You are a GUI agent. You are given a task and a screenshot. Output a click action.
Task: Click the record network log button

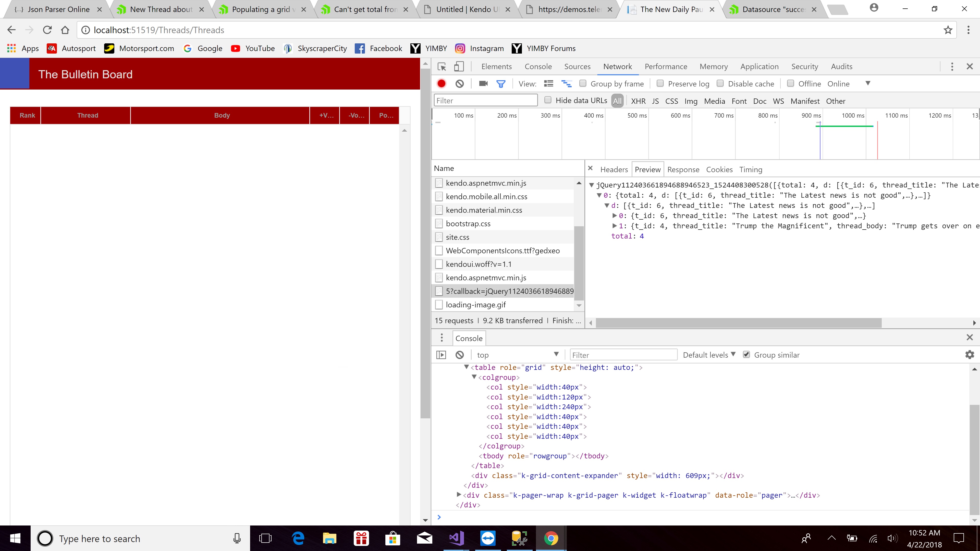441,84
